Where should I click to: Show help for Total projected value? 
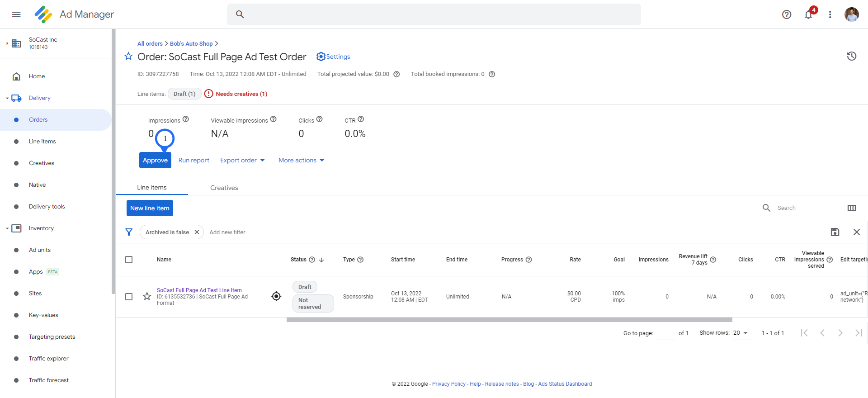coord(396,74)
